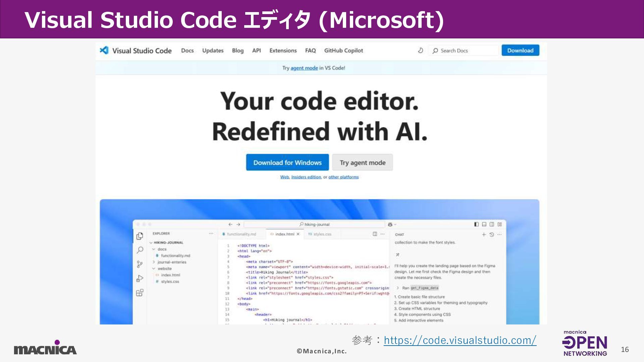This screenshot has width=644, height=362.
Task: Collapse the docs folder in explorer
Action: pos(154,249)
